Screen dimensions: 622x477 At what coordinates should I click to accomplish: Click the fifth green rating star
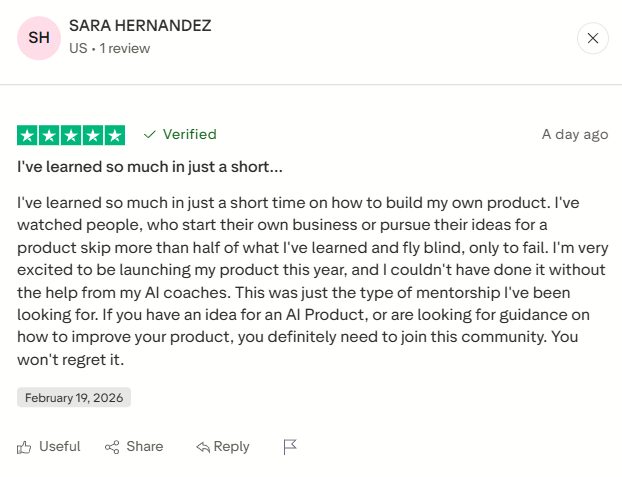pos(114,135)
